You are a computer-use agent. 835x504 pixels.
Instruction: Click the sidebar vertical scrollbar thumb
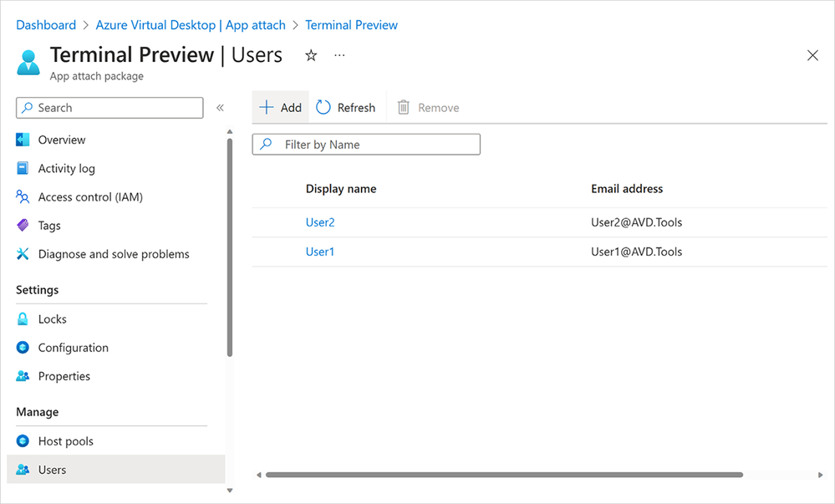(x=230, y=247)
